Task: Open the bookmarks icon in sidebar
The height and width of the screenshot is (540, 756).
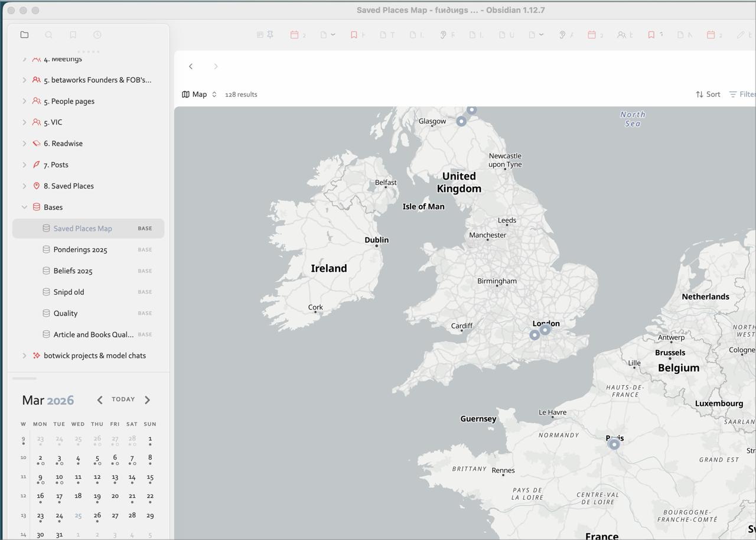Action: pyautogui.click(x=73, y=35)
